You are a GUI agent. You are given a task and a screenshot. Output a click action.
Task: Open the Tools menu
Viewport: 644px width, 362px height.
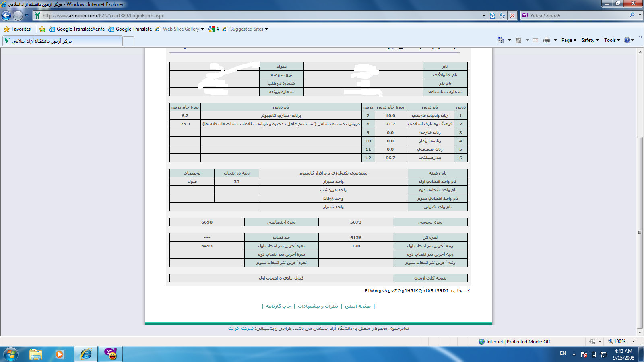(612, 40)
